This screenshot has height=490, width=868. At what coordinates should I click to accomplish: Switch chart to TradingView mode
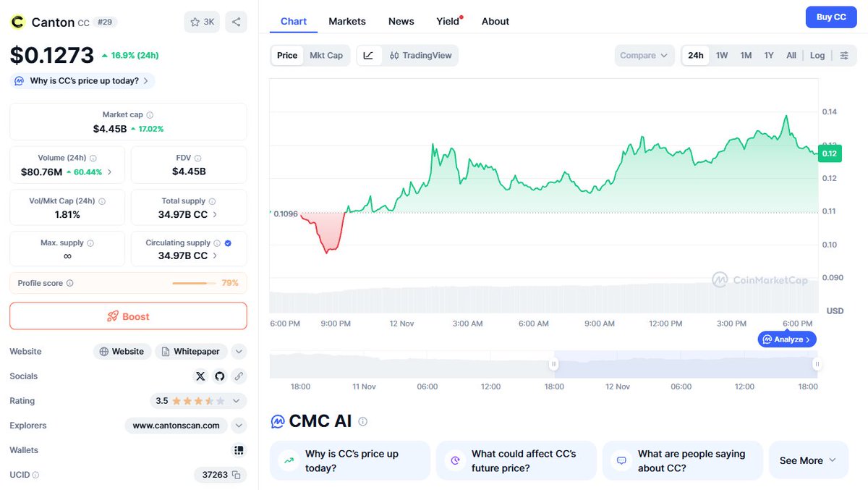tap(420, 56)
